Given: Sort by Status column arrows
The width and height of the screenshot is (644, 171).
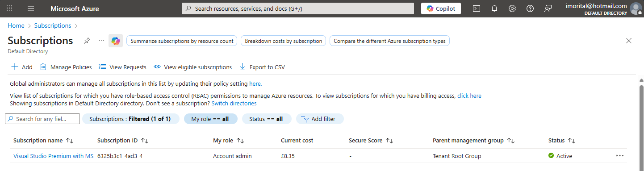Looking at the screenshot, I should point(572,141).
